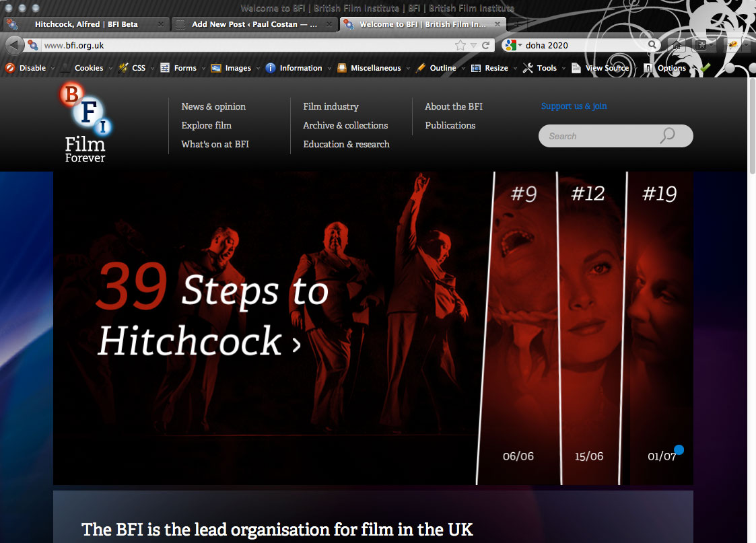Viewport: 756px width, 543px height.
Task: Select the Welcome to BFI tab
Action: pos(422,24)
